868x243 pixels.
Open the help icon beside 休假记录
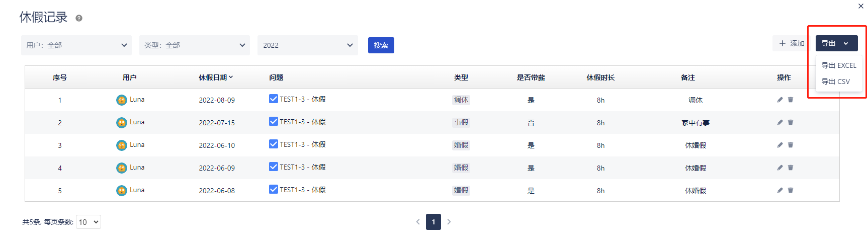coord(79,18)
